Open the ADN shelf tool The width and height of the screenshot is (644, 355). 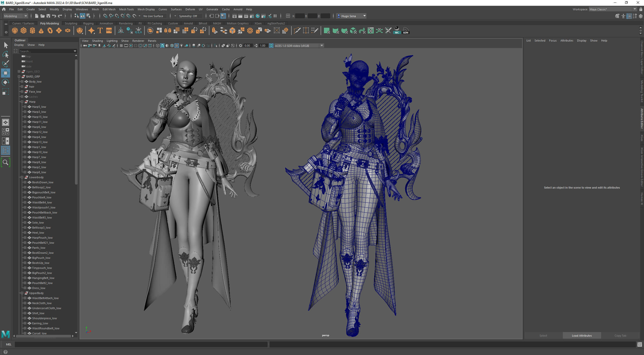(x=405, y=31)
